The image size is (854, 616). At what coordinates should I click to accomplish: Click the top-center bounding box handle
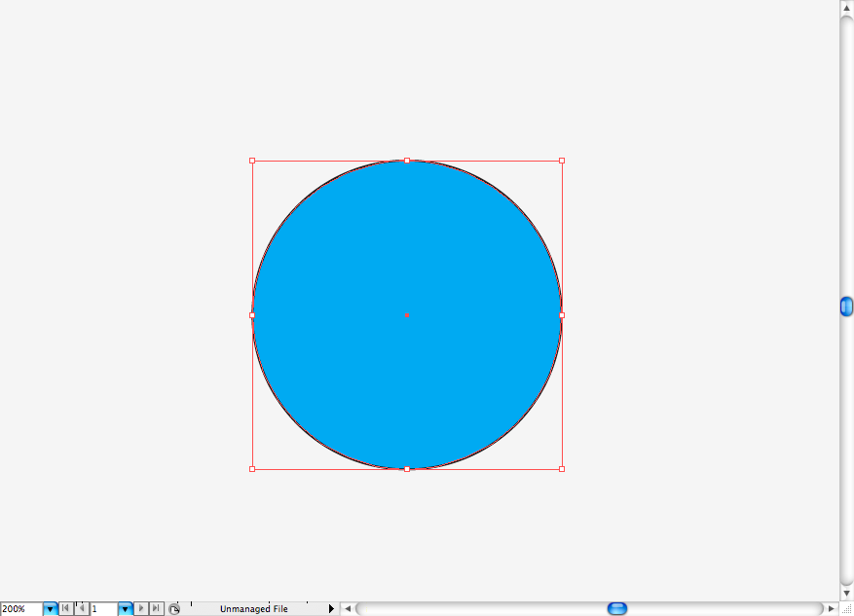tap(407, 161)
